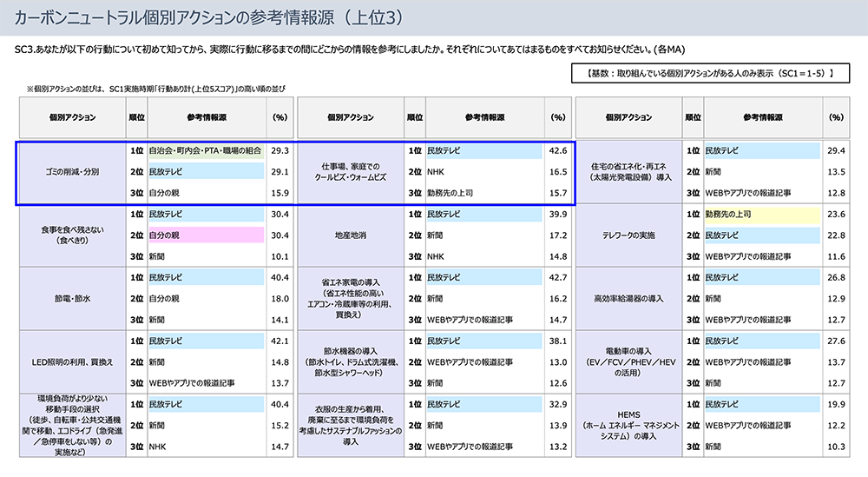Select the 環境負荷がより少ない移動手段の選択 action cell
The image size is (868, 477).
point(73,426)
